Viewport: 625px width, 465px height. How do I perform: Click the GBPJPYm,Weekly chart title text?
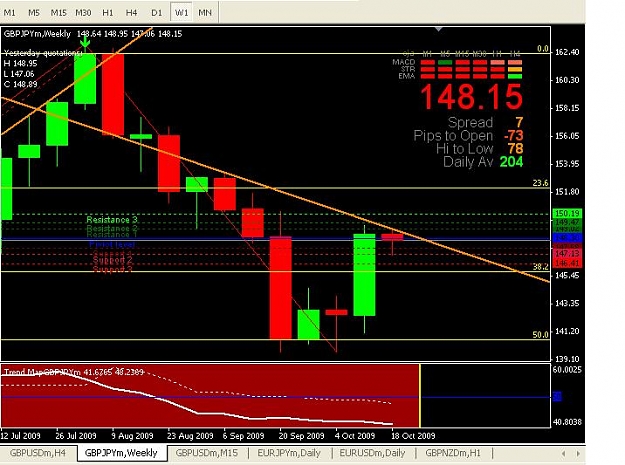point(37,34)
